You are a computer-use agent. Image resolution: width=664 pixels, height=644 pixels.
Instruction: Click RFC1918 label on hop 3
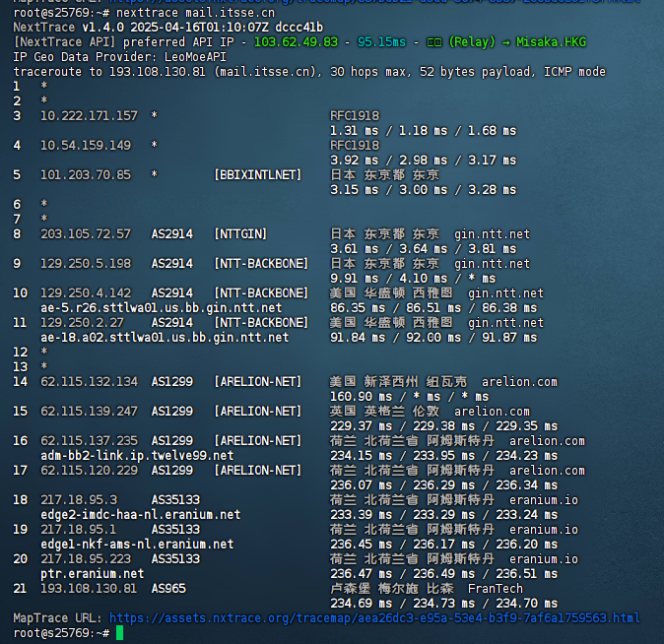pyautogui.click(x=355, y=115)
